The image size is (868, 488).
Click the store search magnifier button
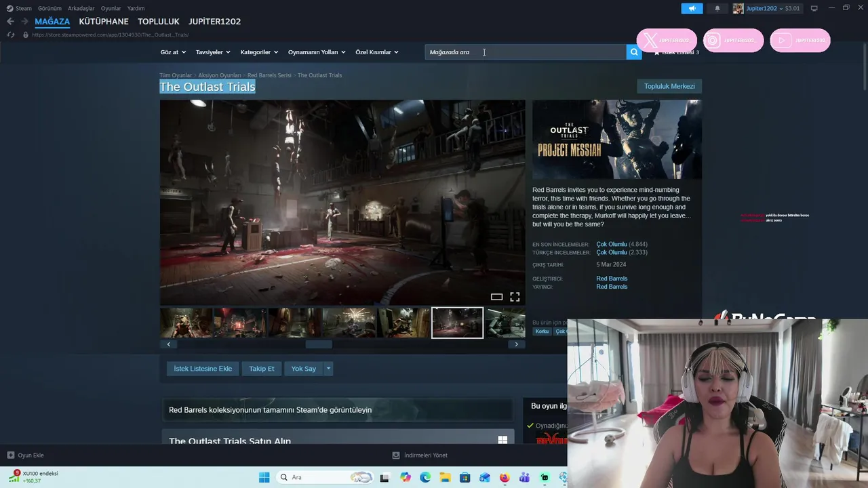(x=634, y=52)
